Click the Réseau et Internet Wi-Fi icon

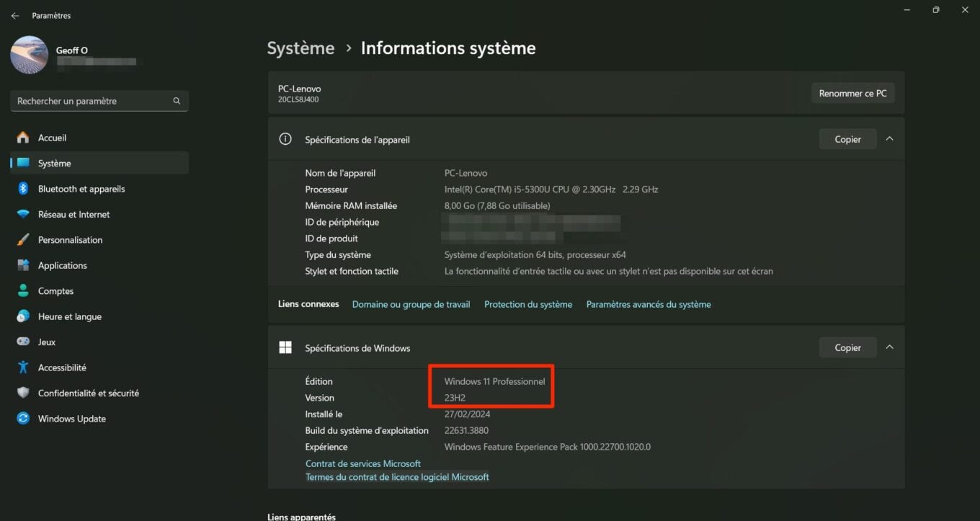click(x=23, y=214)
